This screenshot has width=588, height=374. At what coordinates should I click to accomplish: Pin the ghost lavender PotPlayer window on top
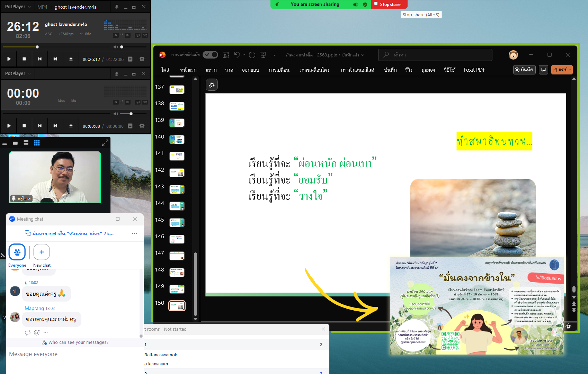pos(117,7)
